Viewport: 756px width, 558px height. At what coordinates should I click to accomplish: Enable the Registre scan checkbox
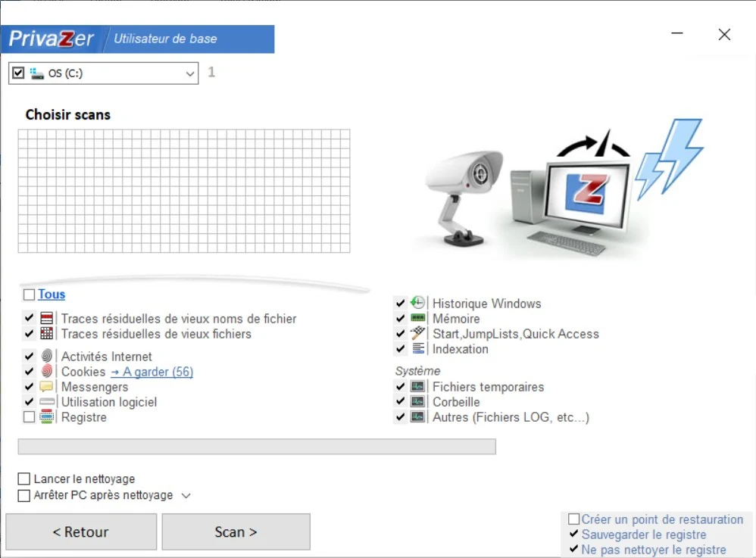pyautogui.click(x=29, y=417)
